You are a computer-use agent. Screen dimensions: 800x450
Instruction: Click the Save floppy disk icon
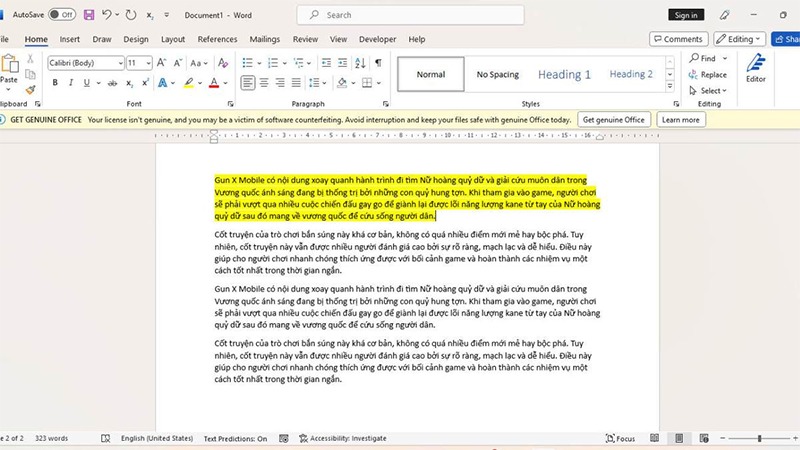(x=89, y=15)
